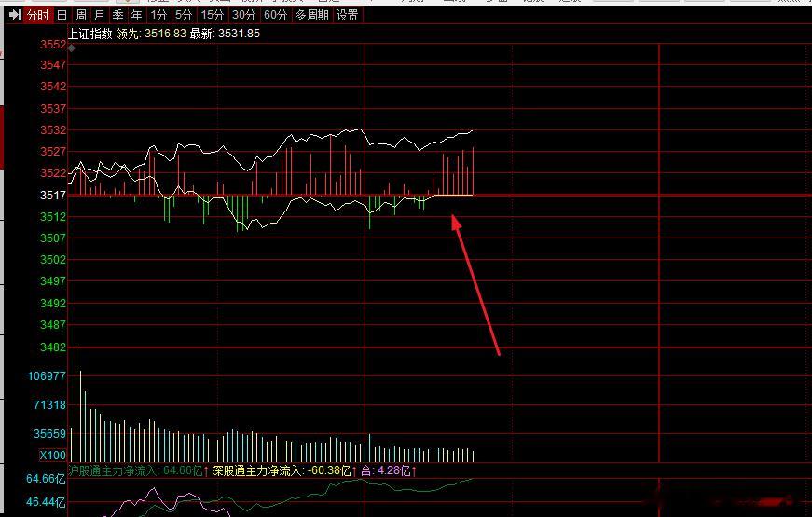This screenshot has height=517, width=812.
Task: Click the 106977 volume axis label
Action: pos(47,375)
